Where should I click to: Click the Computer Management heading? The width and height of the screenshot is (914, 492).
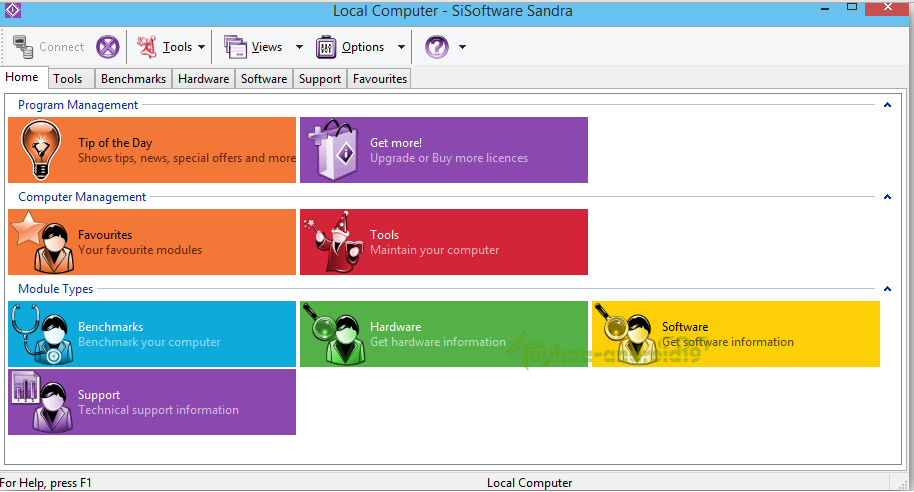click(x=82, y=197)
